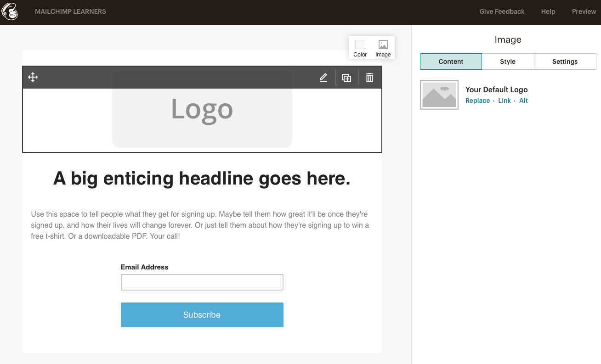
Task: Click the MAILCHIMP LEARNERS title
Action: 70,11
